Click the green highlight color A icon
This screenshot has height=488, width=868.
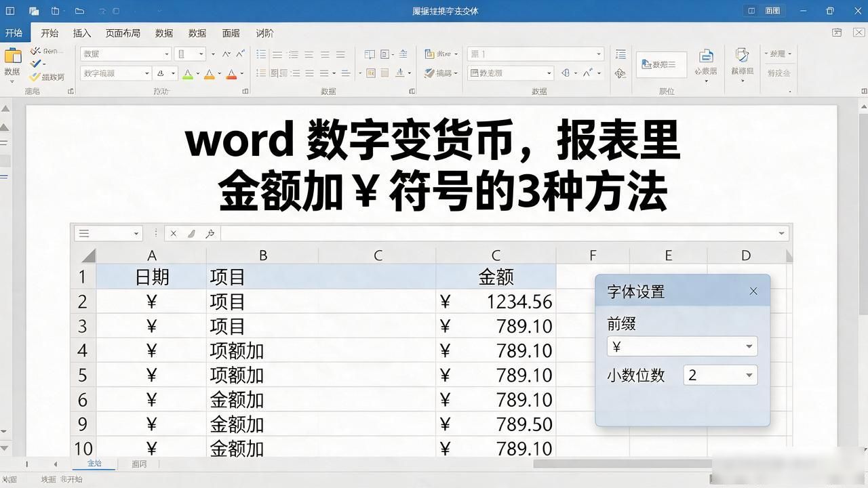point(188,73)
